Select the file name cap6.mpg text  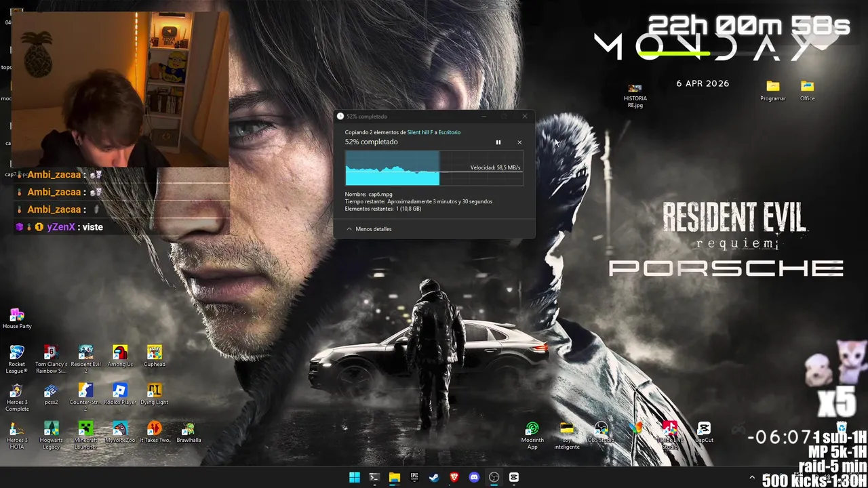point(380,194)
